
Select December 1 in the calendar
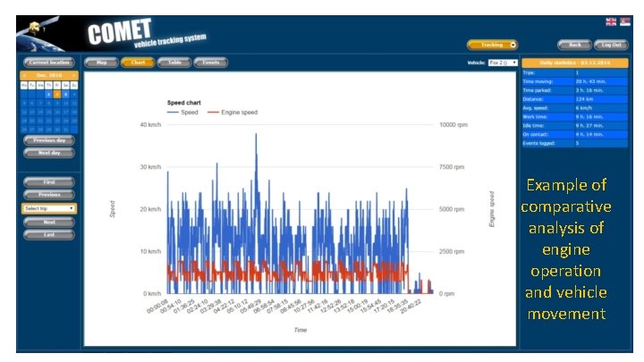click(49, 95)
